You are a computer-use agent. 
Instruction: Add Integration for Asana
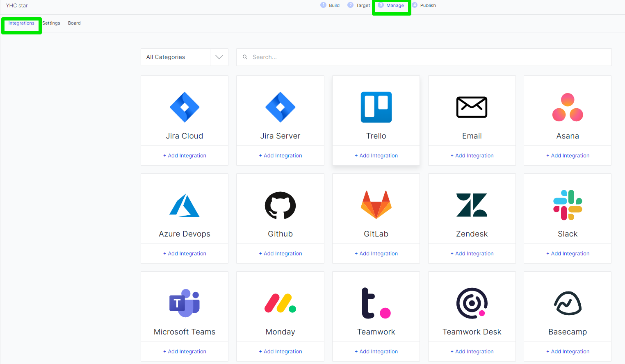coord(568,155)
